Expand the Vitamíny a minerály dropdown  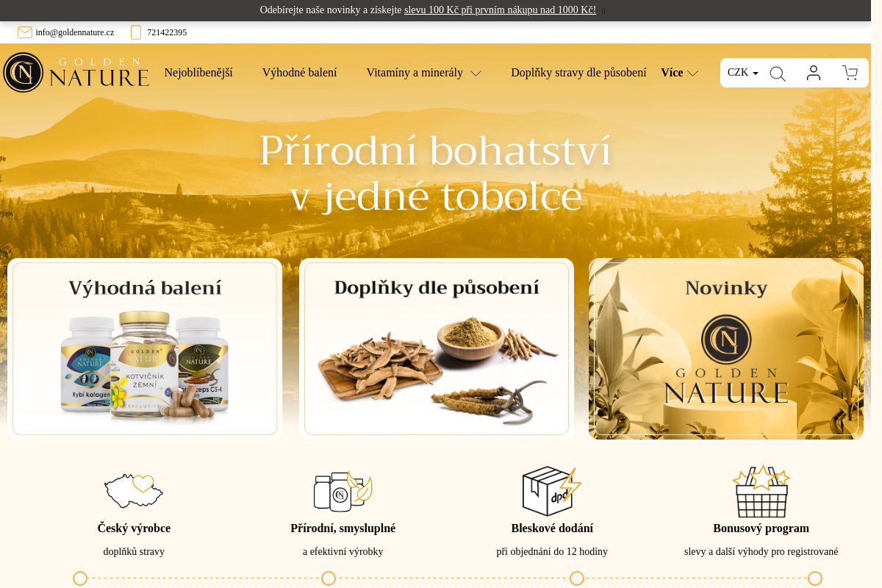pyautogui.click(x=476, y=73)
